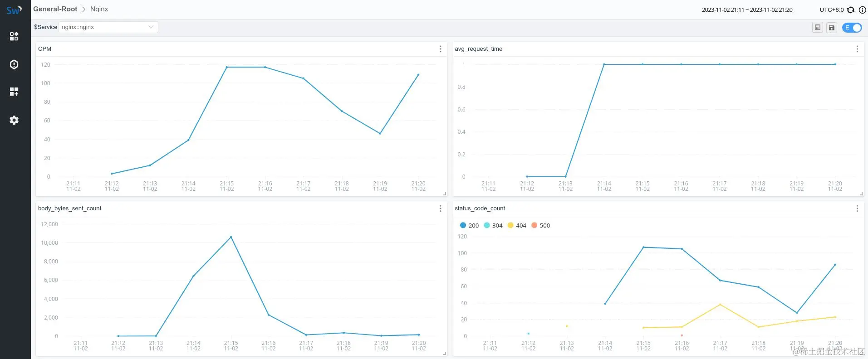This screenshot has height=359, width=868.
Task: Click the info icon at top right
Action: coord(862,10)
